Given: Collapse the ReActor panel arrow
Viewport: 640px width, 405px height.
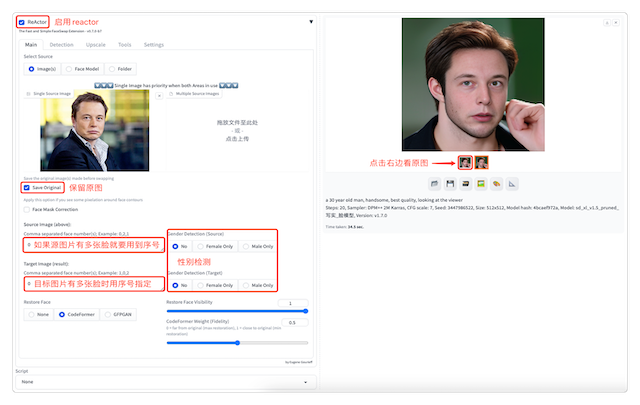Looking at the screenshot, I should point(311,22).
